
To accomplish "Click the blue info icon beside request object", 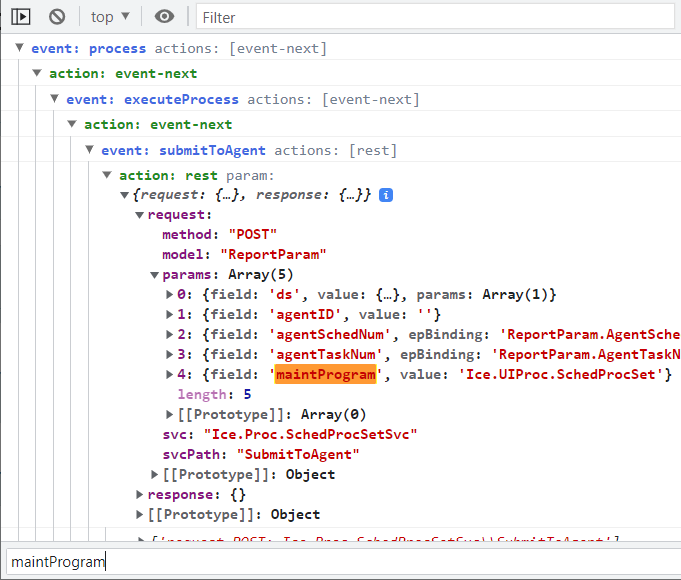I will pos(386,194).
